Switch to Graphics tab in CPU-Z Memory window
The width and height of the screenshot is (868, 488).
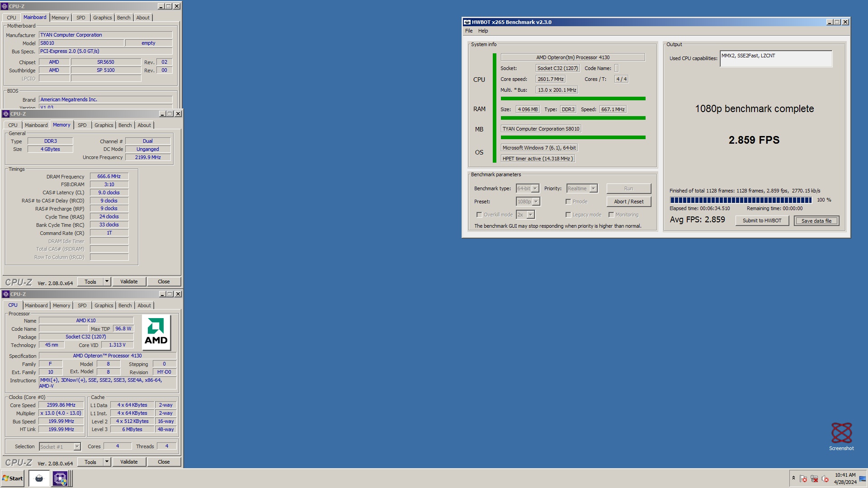coord(104,125)
